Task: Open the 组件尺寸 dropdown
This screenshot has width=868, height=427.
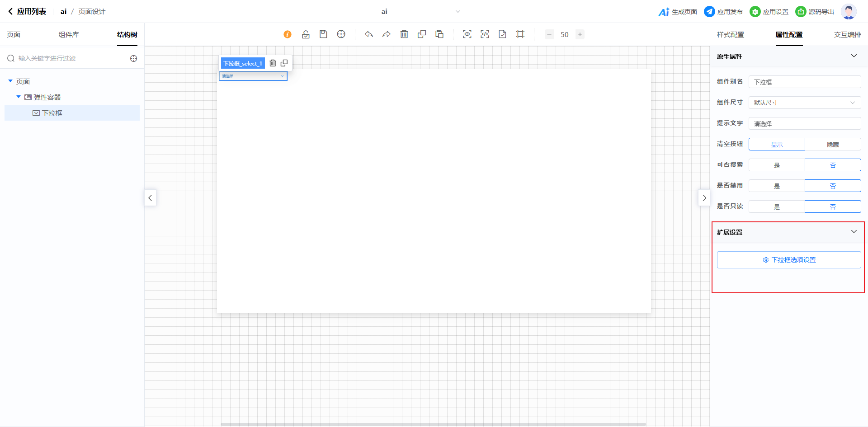Action: pyautogui.click(x=805, y=103)
